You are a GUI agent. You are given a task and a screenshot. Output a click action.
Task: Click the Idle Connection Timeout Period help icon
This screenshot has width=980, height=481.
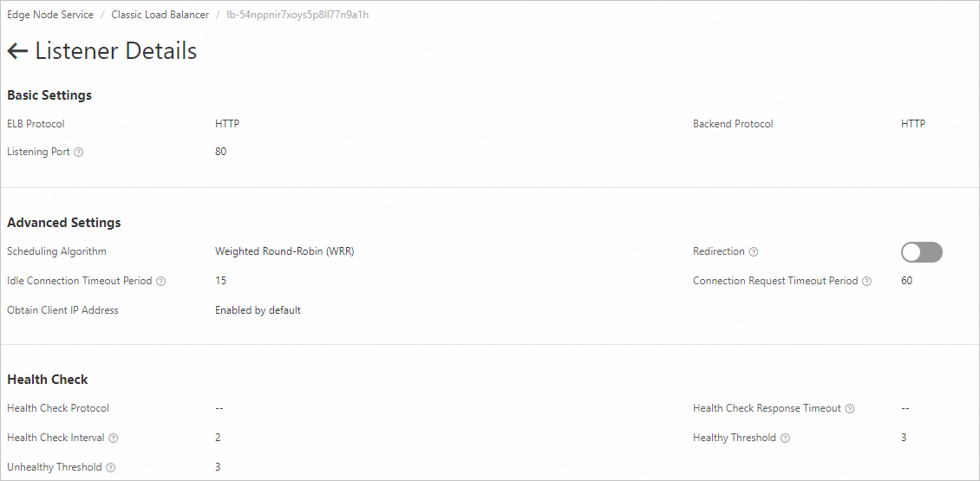click(160, 281)
